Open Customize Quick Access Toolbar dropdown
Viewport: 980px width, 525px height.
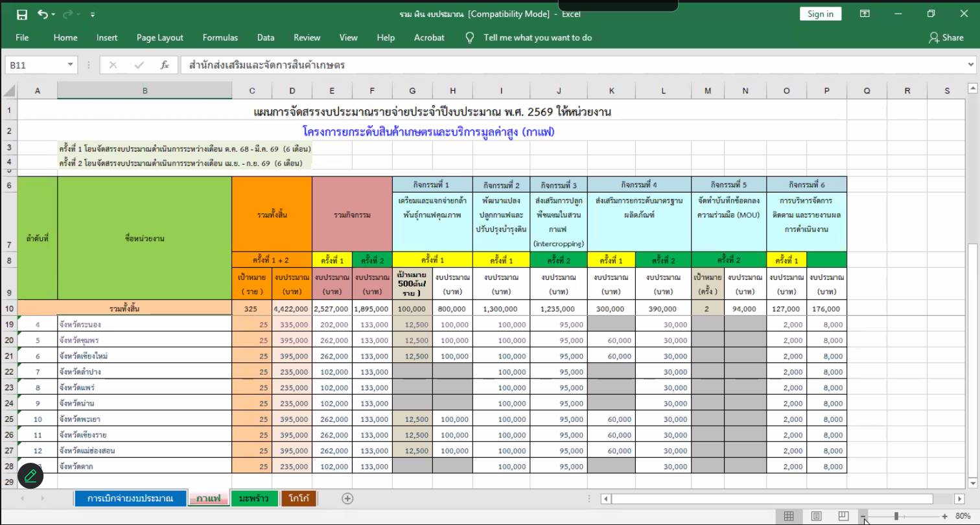pyautogui.click(x=93, y=14)
